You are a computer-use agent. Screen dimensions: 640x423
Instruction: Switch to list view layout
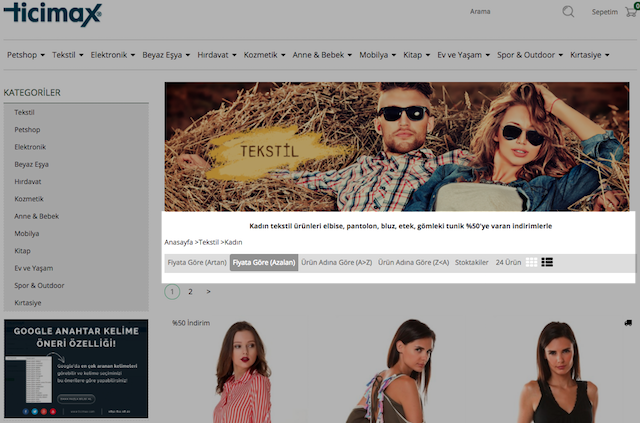[x=547, y=262]
